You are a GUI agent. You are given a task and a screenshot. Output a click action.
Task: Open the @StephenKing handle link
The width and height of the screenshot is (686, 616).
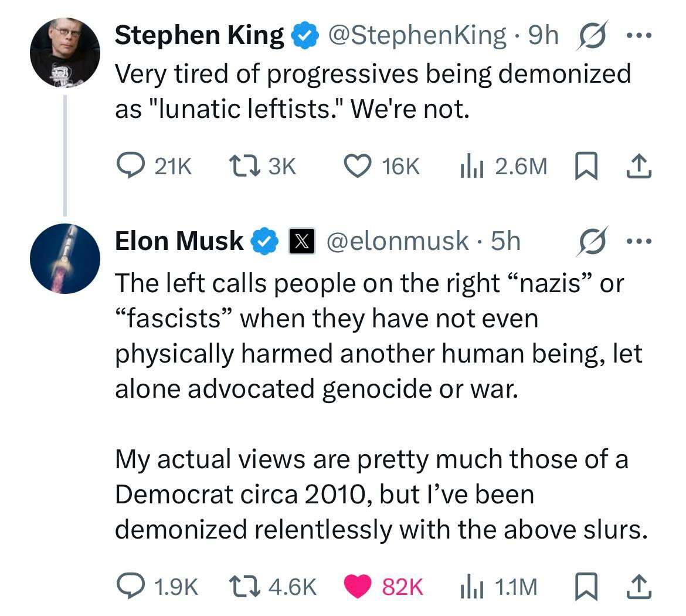pyautogui.click(x=416, y=36)
